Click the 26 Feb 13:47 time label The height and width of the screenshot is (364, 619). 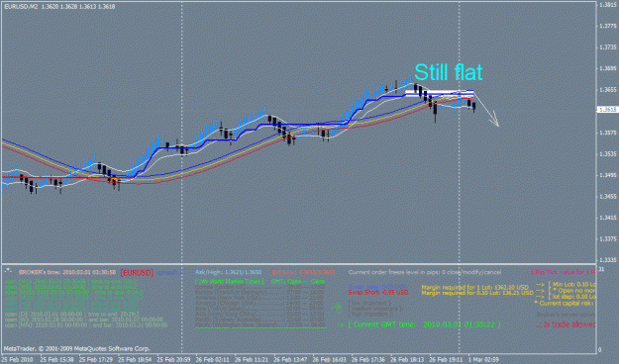coord(290,360)
